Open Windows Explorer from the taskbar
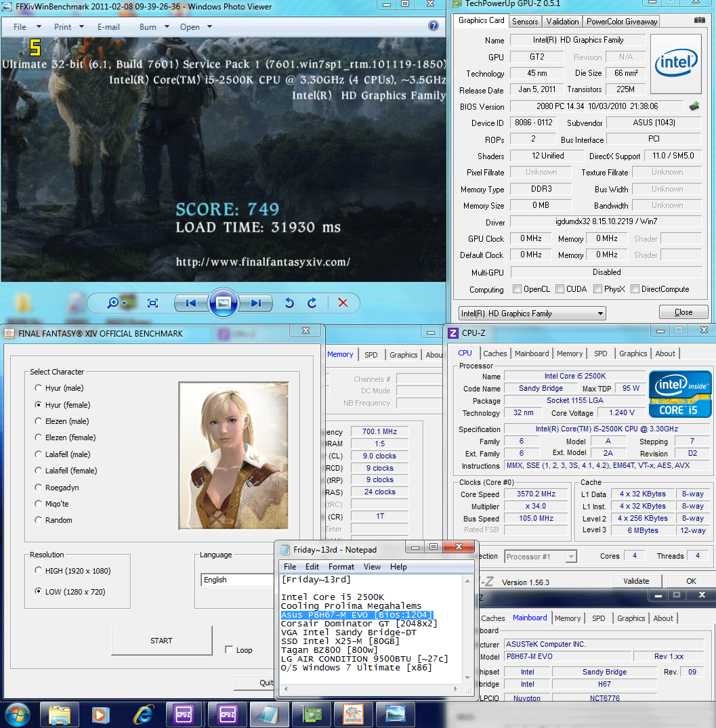This screenshot has height=728, width=716. pyautogui.click(x=60, y=715)
